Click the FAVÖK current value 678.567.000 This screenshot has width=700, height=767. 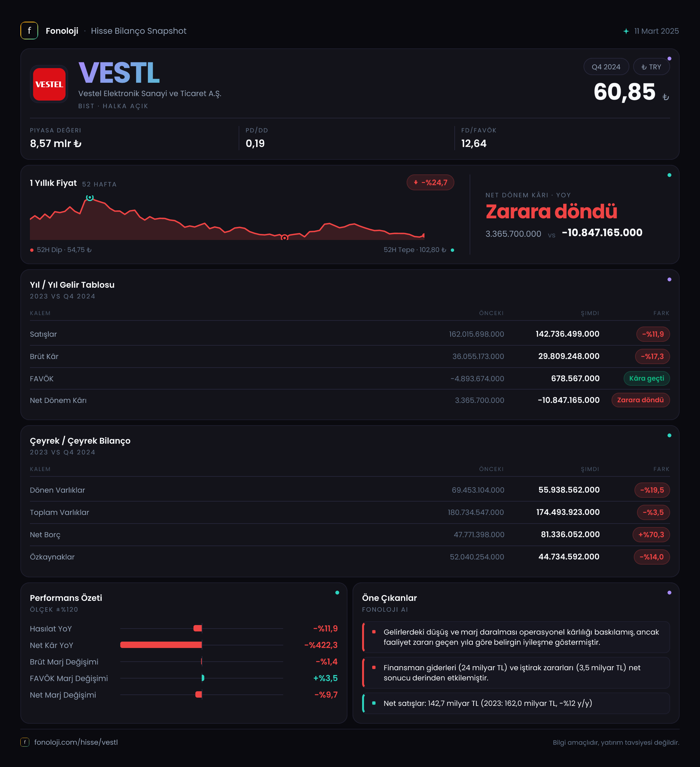(x=575, y=378)
